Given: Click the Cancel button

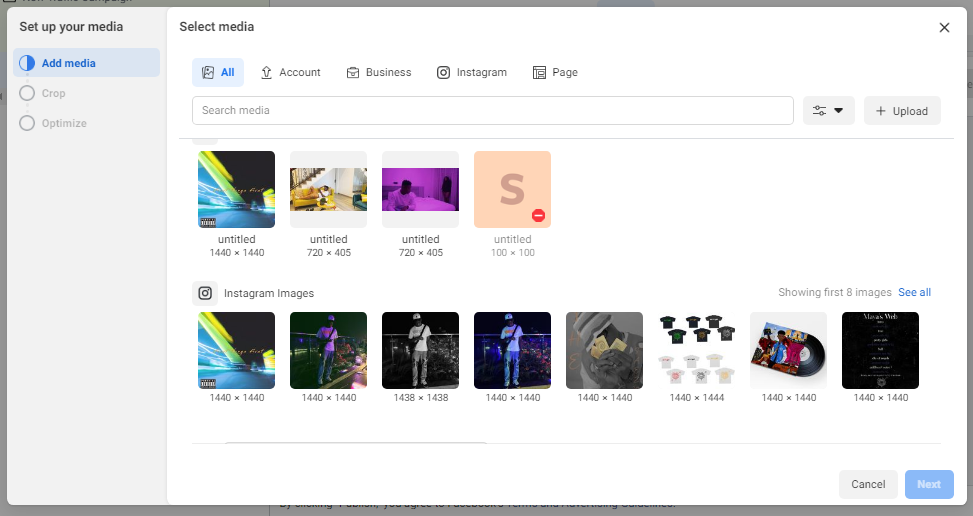Looking at the screenshot, I should point(868,484).
